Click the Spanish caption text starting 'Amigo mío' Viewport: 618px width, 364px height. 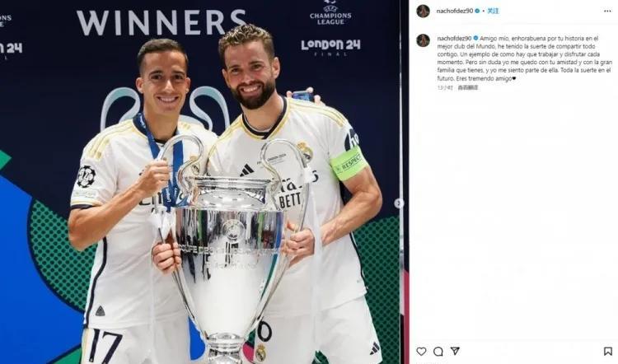click(x=525, y=58)
